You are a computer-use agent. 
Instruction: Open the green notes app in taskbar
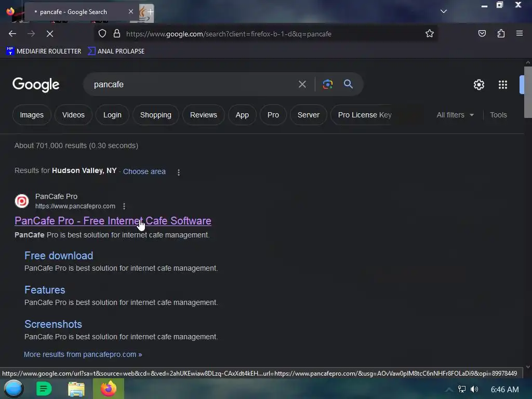44,389
